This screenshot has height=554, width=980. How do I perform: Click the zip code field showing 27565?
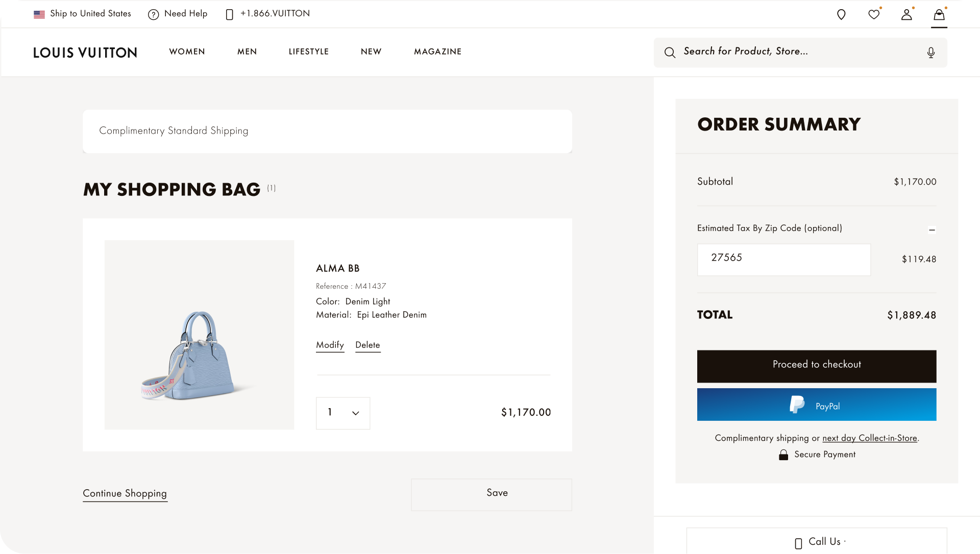coord(783,260)
